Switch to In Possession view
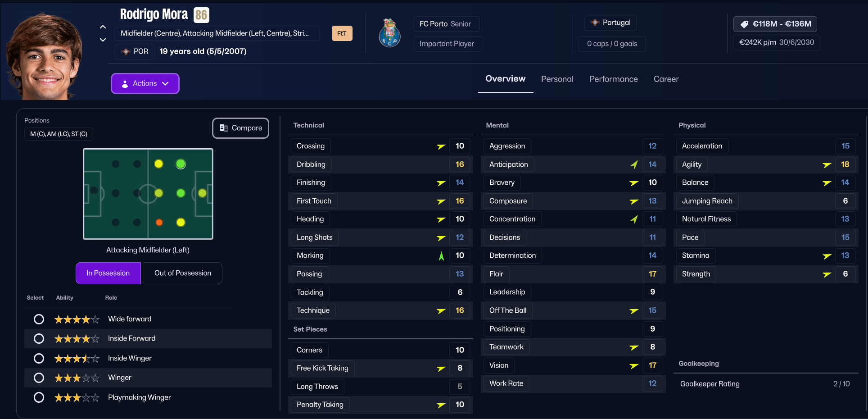868x419 pixels. click(x=108, y=273)
